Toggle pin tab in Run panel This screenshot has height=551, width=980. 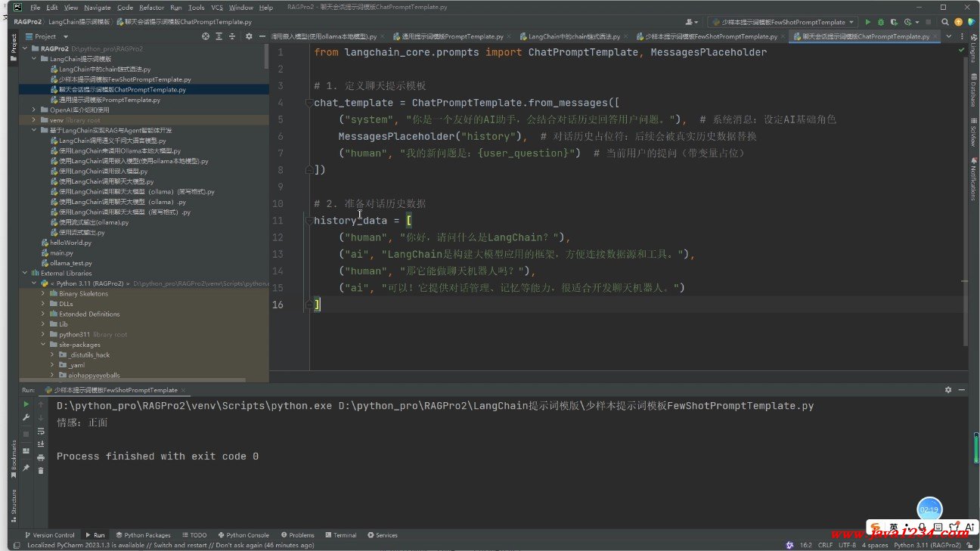(x=26, y=468)
